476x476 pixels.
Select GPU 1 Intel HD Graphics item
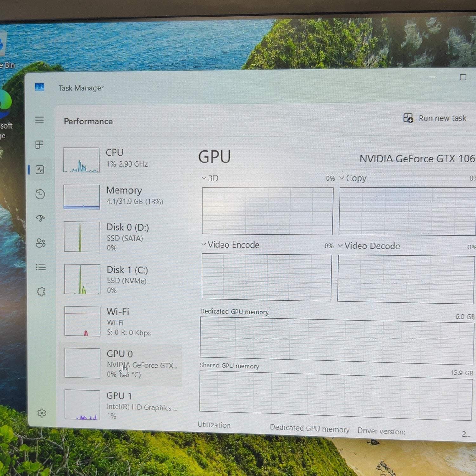point(121,405)
